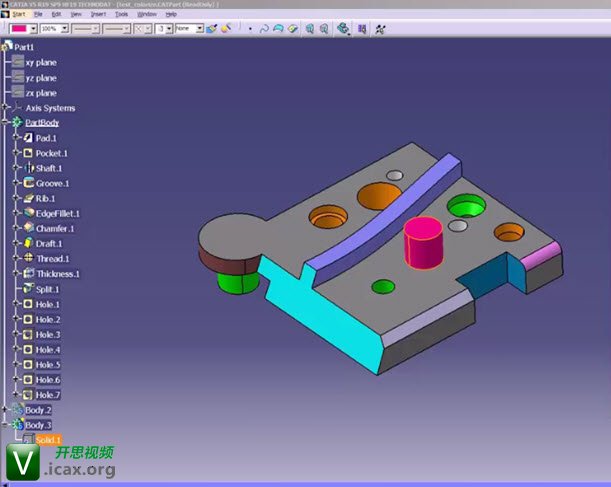Viewport: 611px width, 487px height.
Task: Click the pink cylinder in the 3D model
Action: click(422, 245)
